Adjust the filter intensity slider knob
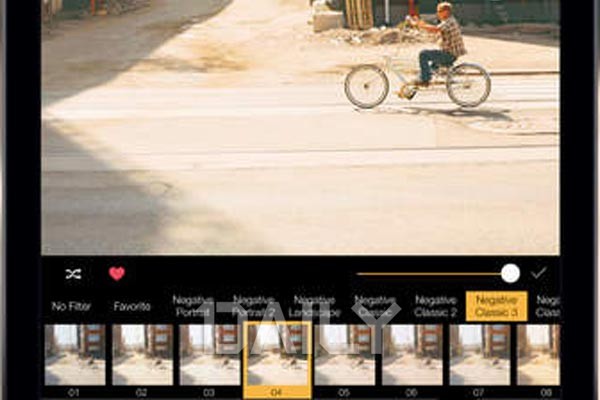This screenshot has width=600, height=400. 510,273
